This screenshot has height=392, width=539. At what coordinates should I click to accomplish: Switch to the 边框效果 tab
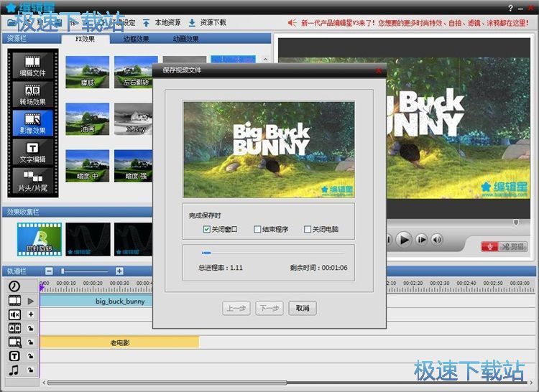[x=136, y=39]
